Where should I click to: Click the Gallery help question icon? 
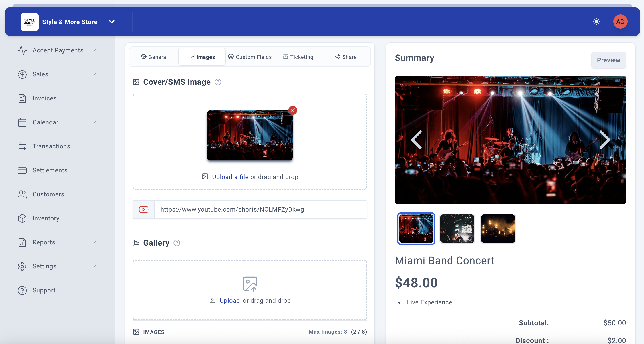click(177, 243)
